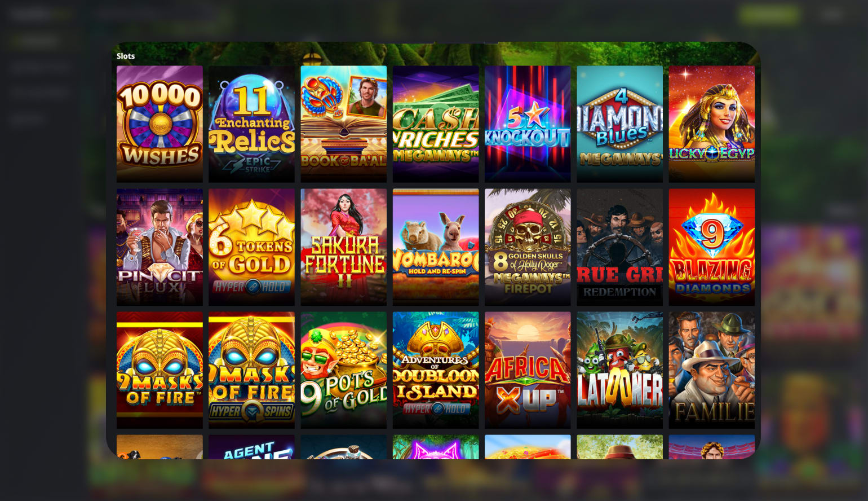Viewport: 868px width, 501px height.
Task: Select 9 Masks of Fire HyperSpins
Action: 251,370
